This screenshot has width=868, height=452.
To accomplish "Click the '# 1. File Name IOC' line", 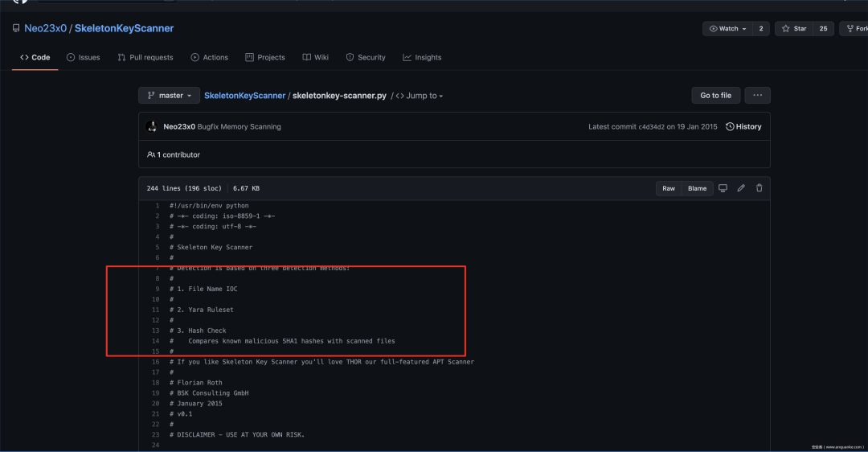I will click(x=203, y=290).
